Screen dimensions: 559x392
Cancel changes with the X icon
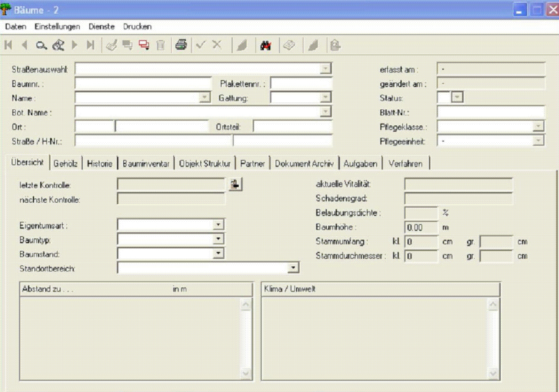point(217,45)
